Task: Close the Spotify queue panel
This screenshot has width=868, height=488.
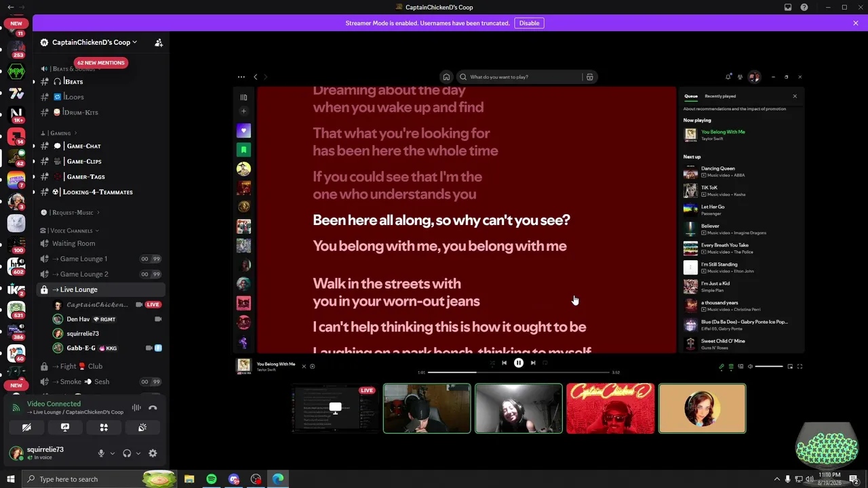Action: pos(795,96)
